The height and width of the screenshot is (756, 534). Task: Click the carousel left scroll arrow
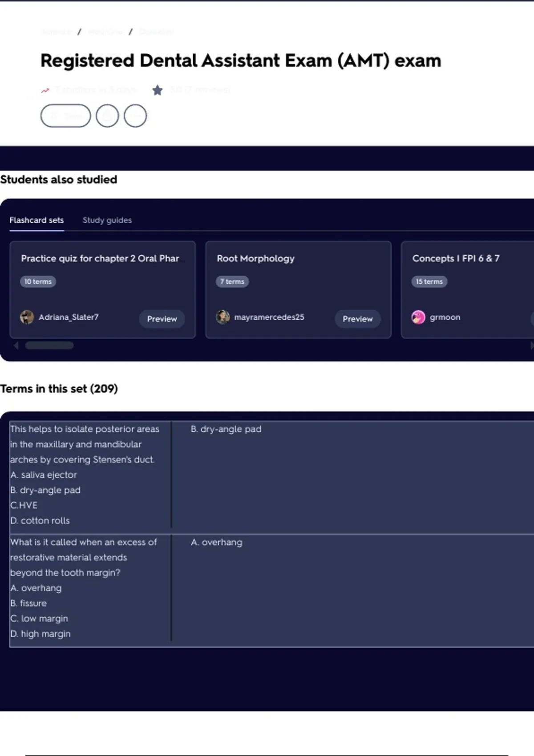click(x=16, y=346)
